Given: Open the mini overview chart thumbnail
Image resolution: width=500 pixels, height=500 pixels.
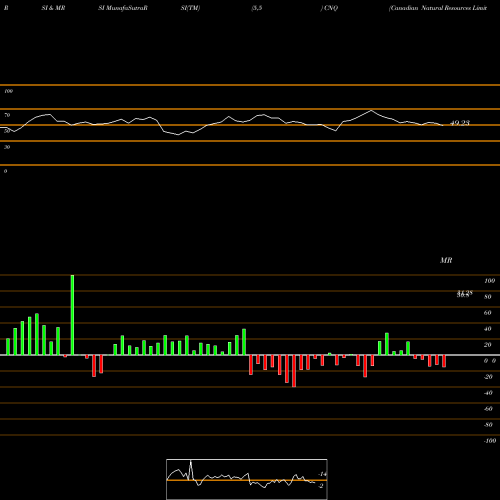Looking at the screenshot, I should pos(247,479).
